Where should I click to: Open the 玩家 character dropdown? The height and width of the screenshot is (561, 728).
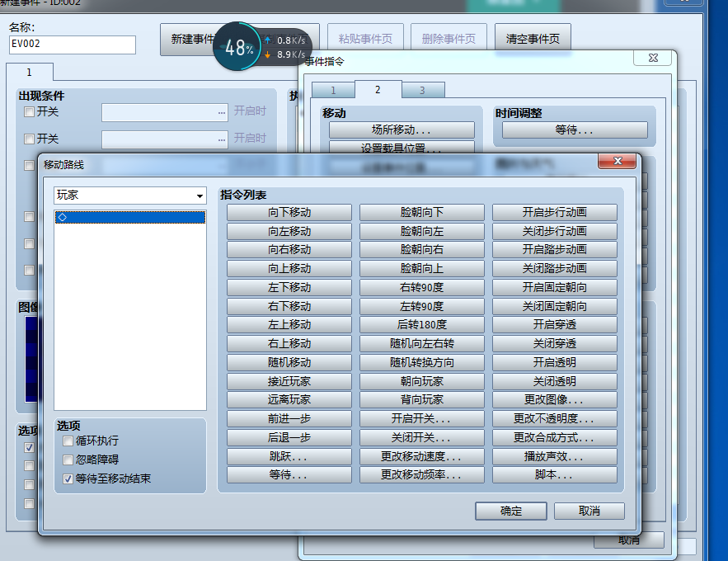[130, 196]
